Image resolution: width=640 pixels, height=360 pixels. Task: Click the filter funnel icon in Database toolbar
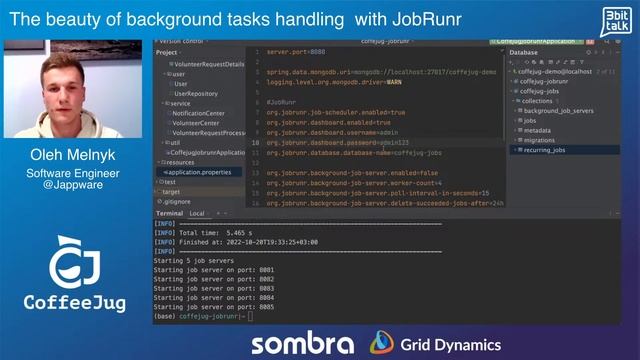(582, 62)
